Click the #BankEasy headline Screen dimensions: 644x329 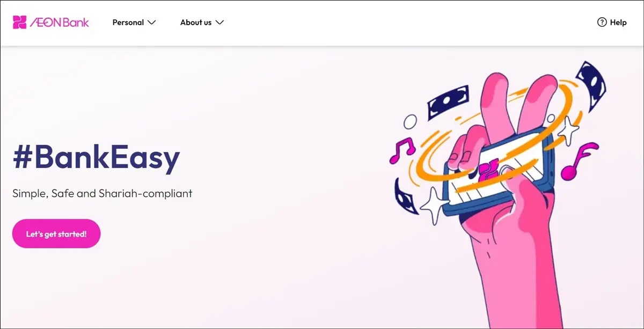pos(96,158)
